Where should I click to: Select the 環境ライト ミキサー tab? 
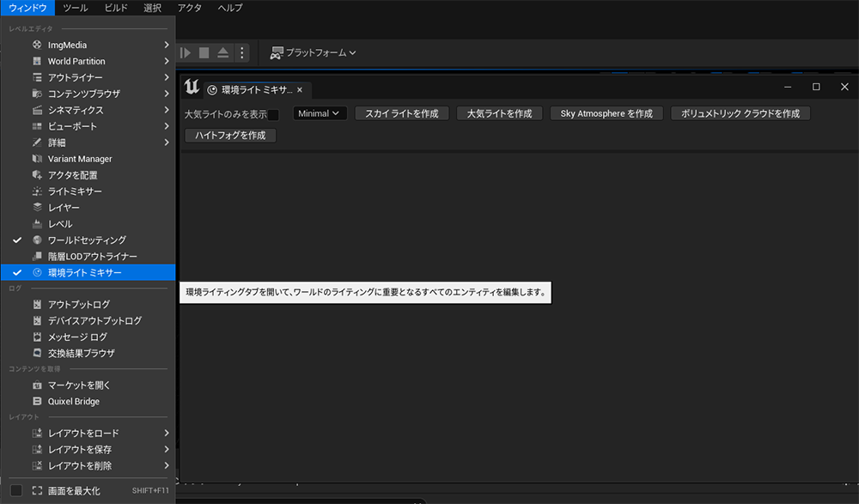coord(256,89)
